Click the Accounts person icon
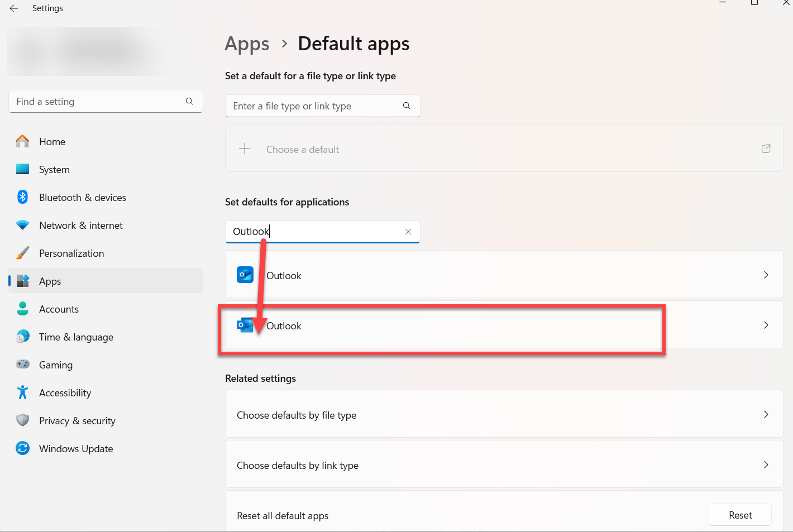The image size is (793, 532). pos(22,309)
